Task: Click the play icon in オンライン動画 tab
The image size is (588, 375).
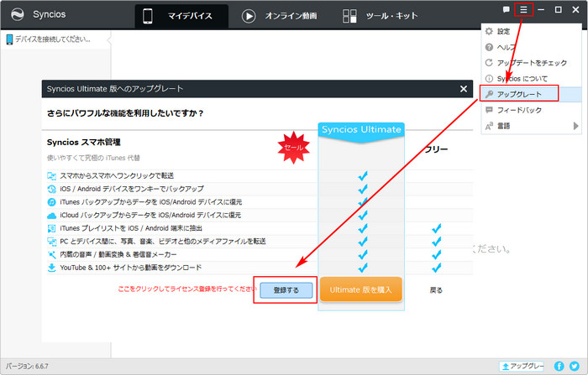Action: click(x=249, y=16)
